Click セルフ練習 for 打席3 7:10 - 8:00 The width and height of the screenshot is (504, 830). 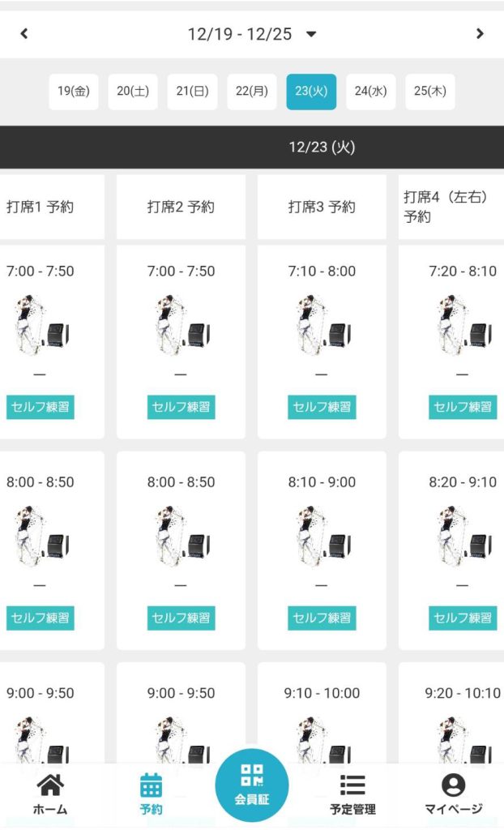[322, 407]
